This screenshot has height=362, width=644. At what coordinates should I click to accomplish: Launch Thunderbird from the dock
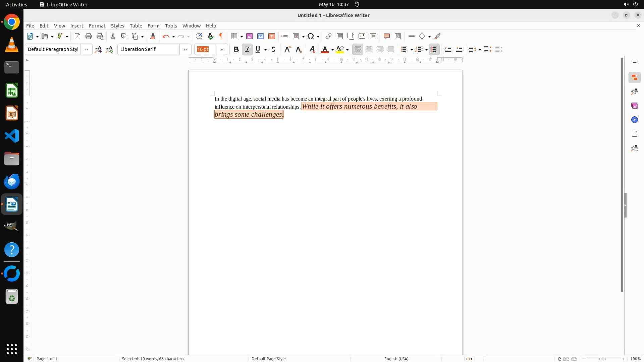coord(12,181)
